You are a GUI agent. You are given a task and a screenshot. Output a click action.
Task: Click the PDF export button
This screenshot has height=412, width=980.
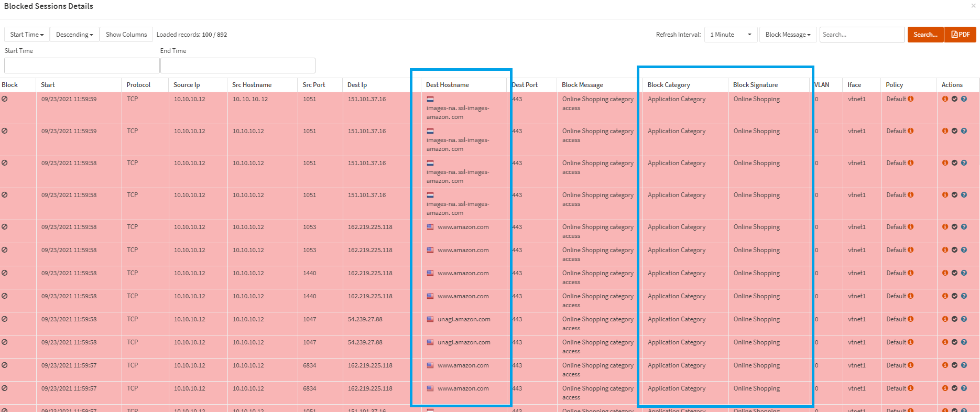point(960,35)
